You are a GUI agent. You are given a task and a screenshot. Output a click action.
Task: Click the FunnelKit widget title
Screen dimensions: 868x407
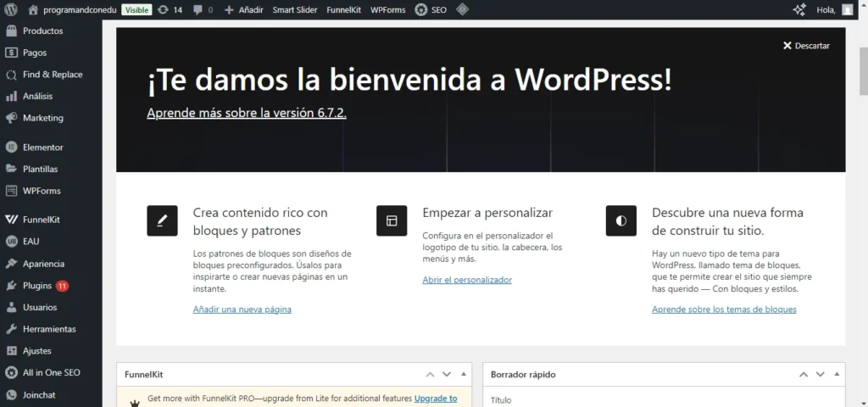(143, 375)
